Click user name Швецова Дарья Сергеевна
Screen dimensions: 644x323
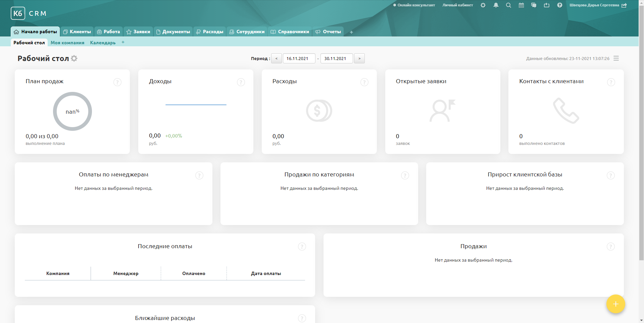(x=594, y=5)
